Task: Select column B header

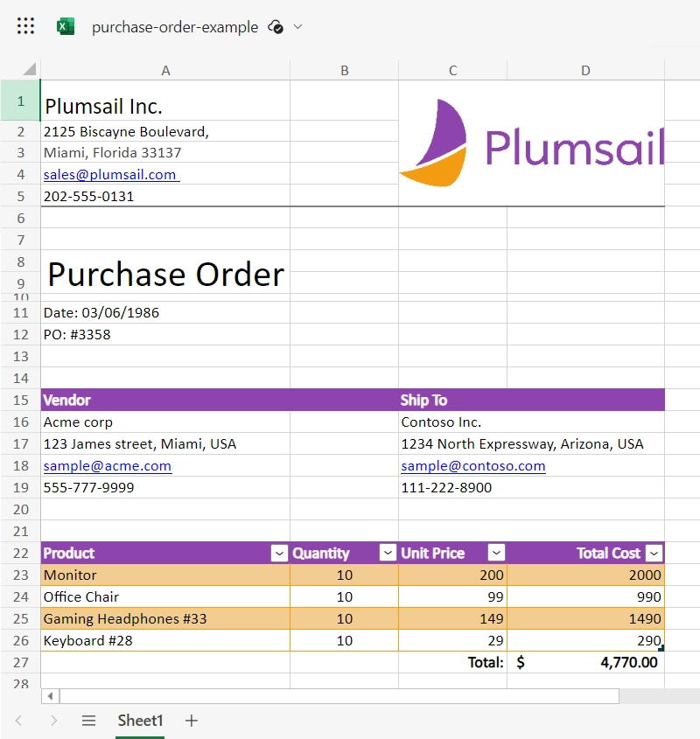Action: 345,70
